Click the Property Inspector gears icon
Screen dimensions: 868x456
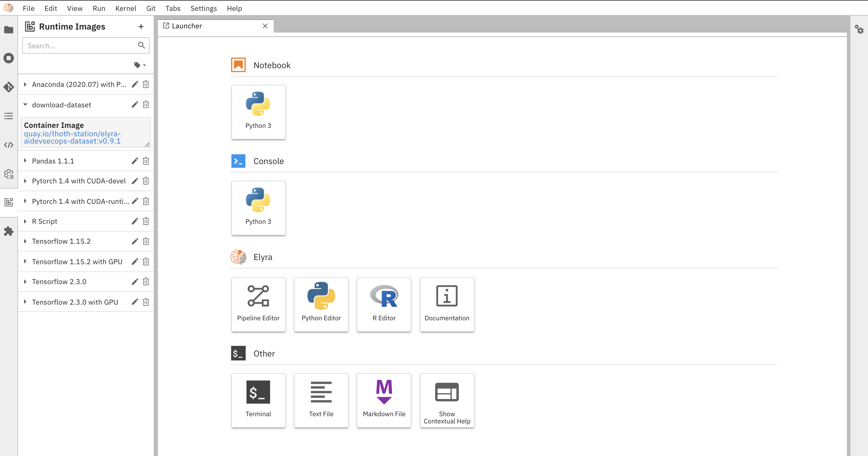pos(859,29)
